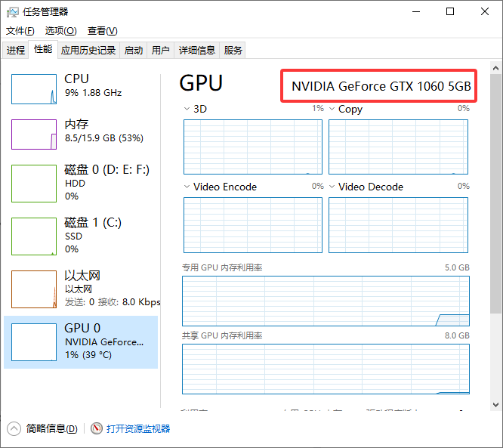This screenshot has height=448, width=503.
Task: Open the 选项(O) menu
Action: (x=61, y=31)
